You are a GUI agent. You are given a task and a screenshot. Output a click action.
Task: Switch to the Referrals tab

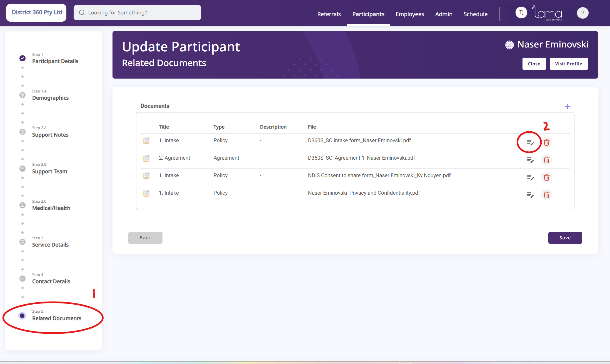(x=329, y=14)
